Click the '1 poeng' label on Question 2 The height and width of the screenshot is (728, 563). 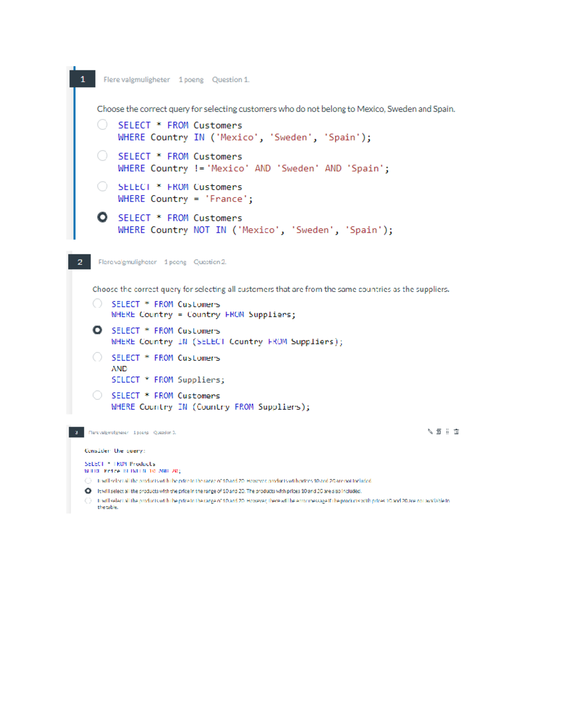tap(175, 262)
